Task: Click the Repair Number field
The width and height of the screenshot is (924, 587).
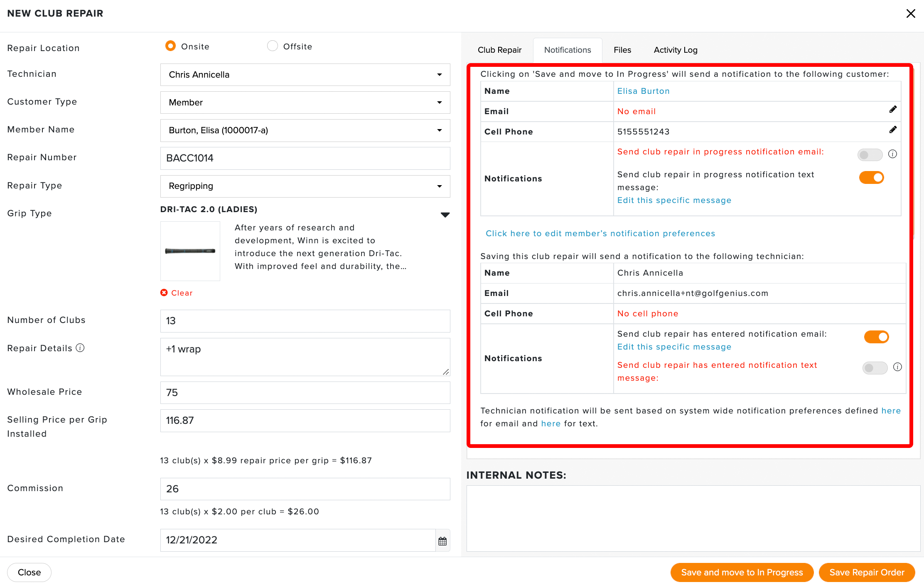Action: [305, 158]
